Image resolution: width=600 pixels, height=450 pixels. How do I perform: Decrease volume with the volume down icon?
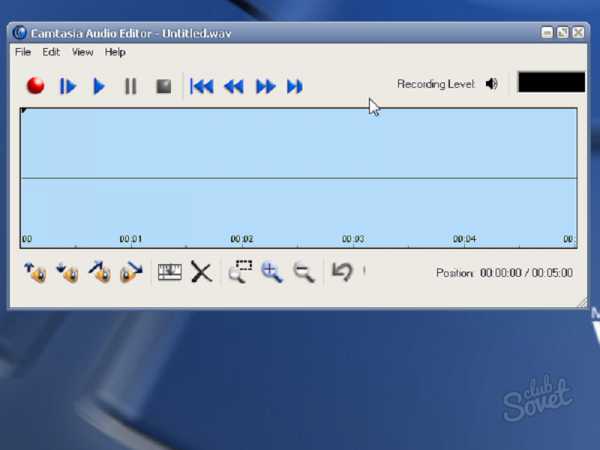point(68,272)
